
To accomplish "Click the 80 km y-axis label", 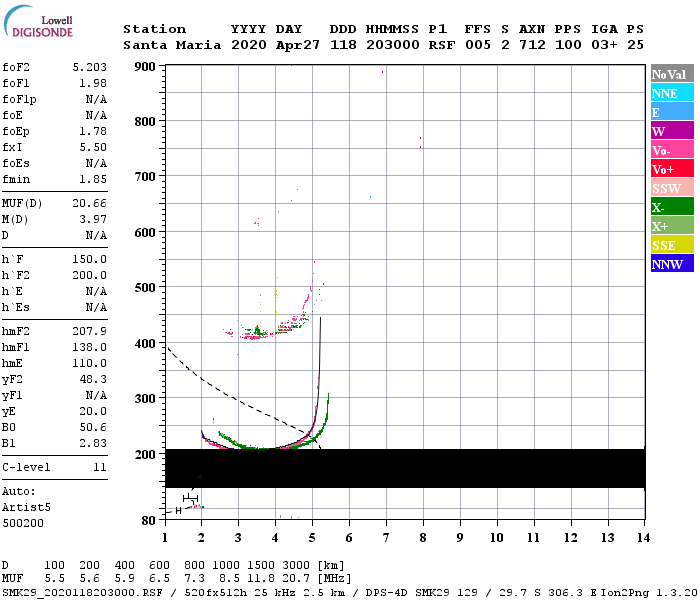I will tap(149, 521).
